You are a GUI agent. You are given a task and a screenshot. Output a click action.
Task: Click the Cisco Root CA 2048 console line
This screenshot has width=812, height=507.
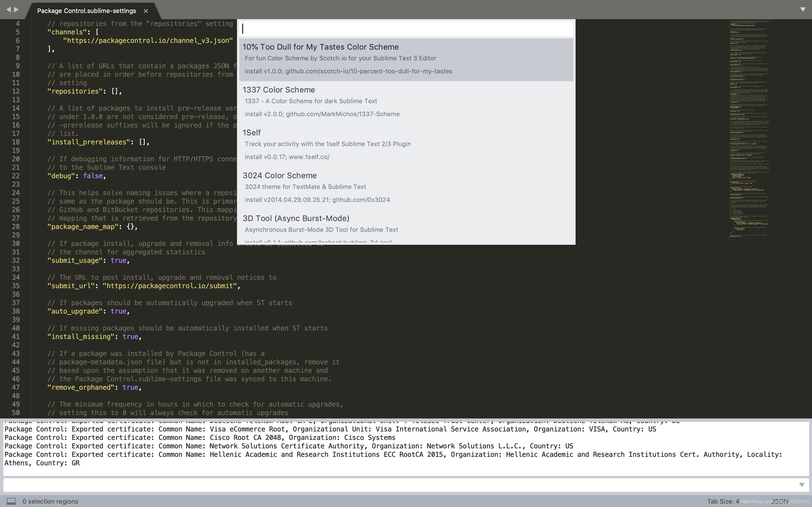coord(200,438)
